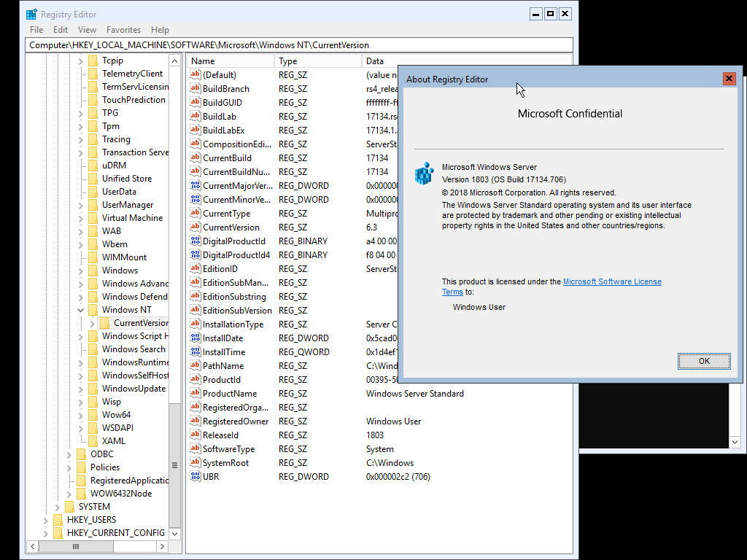The width and height of the screenshot is (747, 560).
Task: Open the Help menu
Action: [x=160, y=29]
